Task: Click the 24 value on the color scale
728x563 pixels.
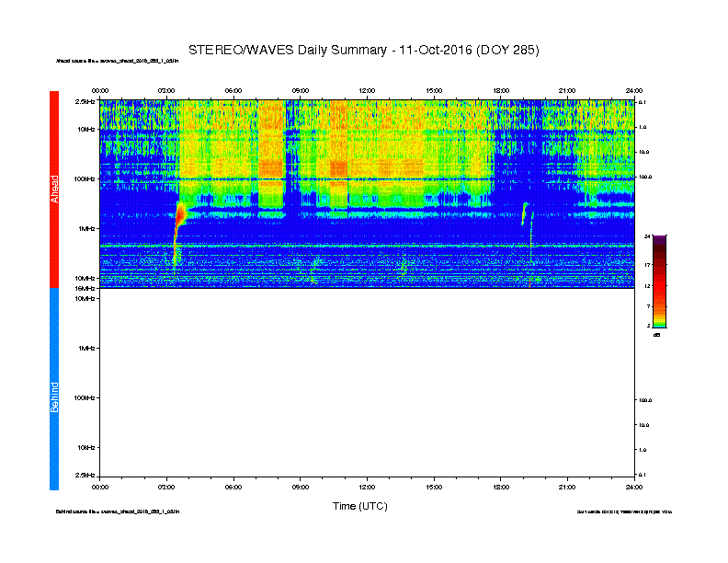Action: (x=647, y=236)
